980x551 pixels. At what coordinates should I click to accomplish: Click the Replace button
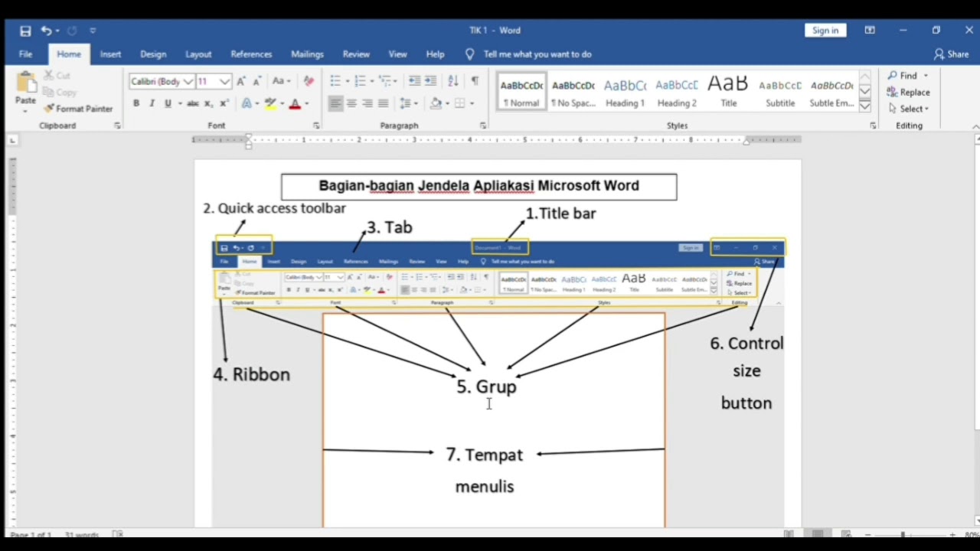[x=908, y=92]
